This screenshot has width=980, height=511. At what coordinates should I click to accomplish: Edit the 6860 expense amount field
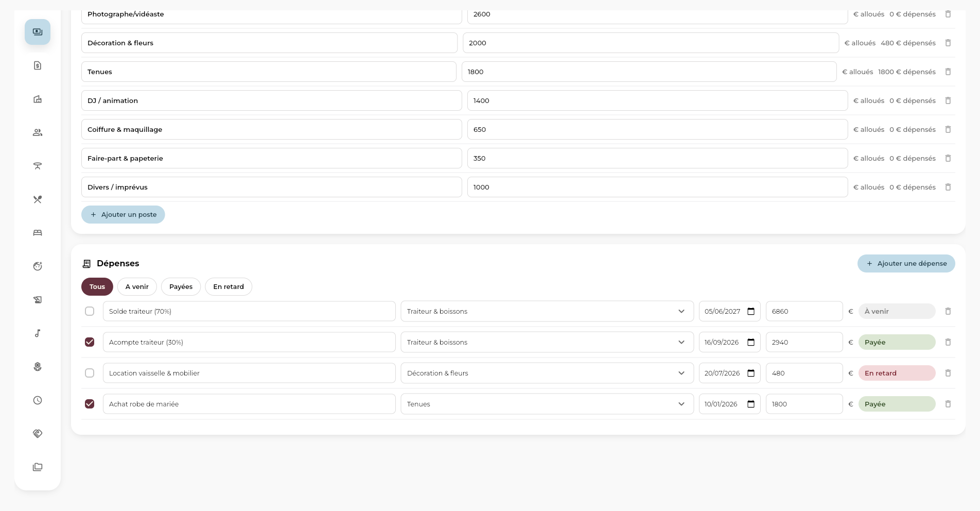click(x=804, y=311)
